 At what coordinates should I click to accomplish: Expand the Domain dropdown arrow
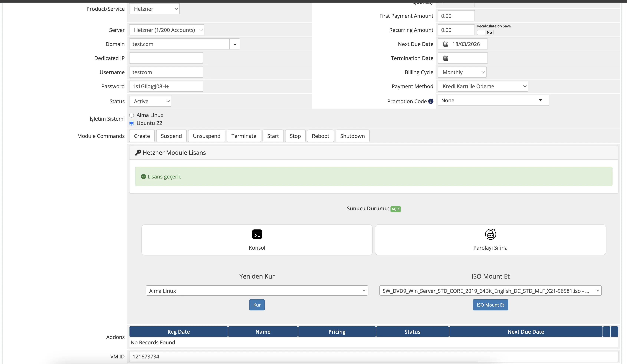tap(235, 44)
